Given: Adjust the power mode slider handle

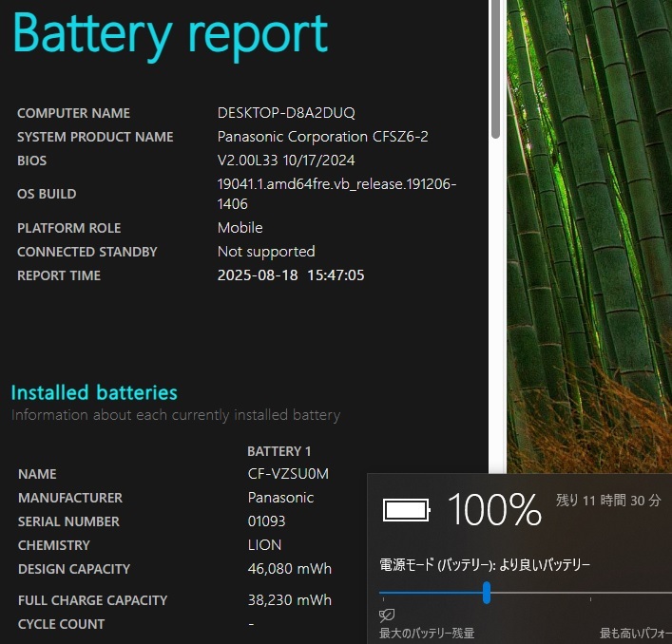Looking at the screenshot, I should point(487,593).
